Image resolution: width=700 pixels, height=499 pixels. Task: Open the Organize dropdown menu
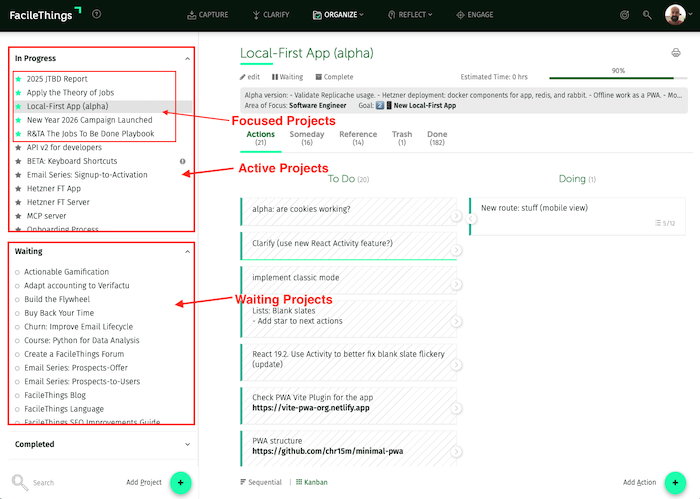tap(338, 15)
